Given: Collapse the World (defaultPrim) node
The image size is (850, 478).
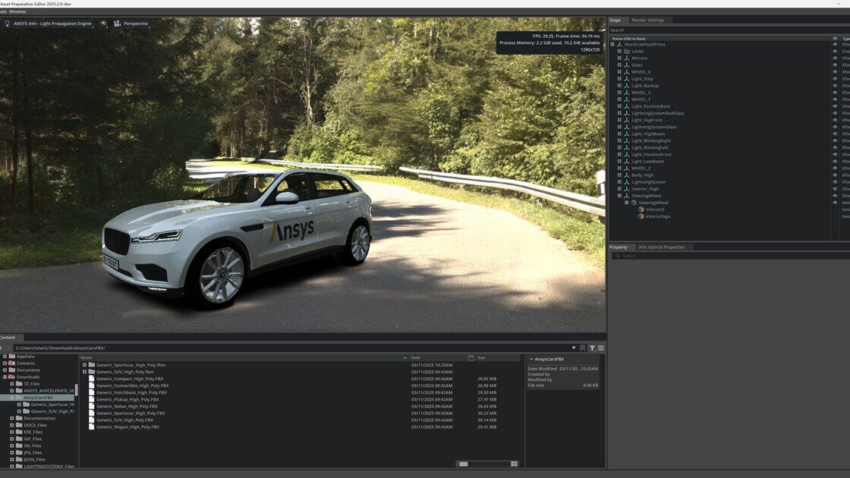Looking at the screenshot, I should (x=613, y=44).
